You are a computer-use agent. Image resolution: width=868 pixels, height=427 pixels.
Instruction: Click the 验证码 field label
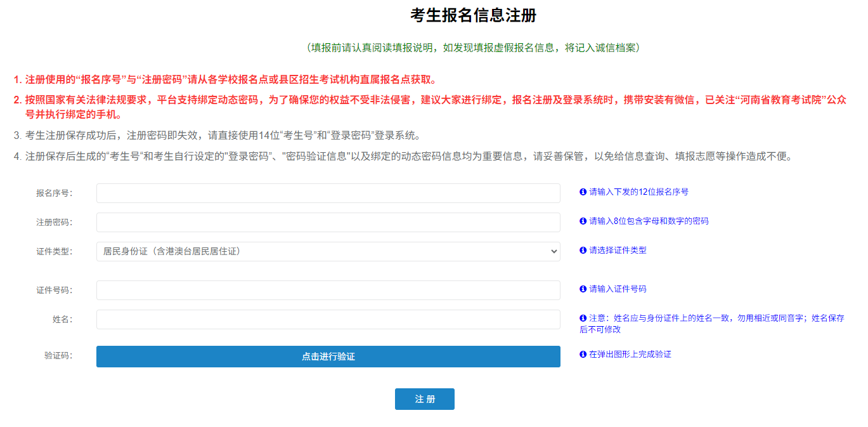pyautogui.click(x=58, y=355)
